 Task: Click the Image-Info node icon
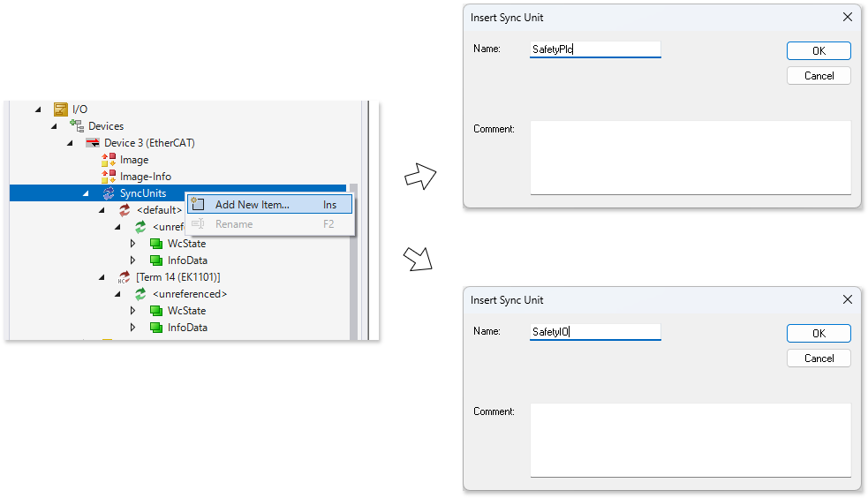pos(109,177)
